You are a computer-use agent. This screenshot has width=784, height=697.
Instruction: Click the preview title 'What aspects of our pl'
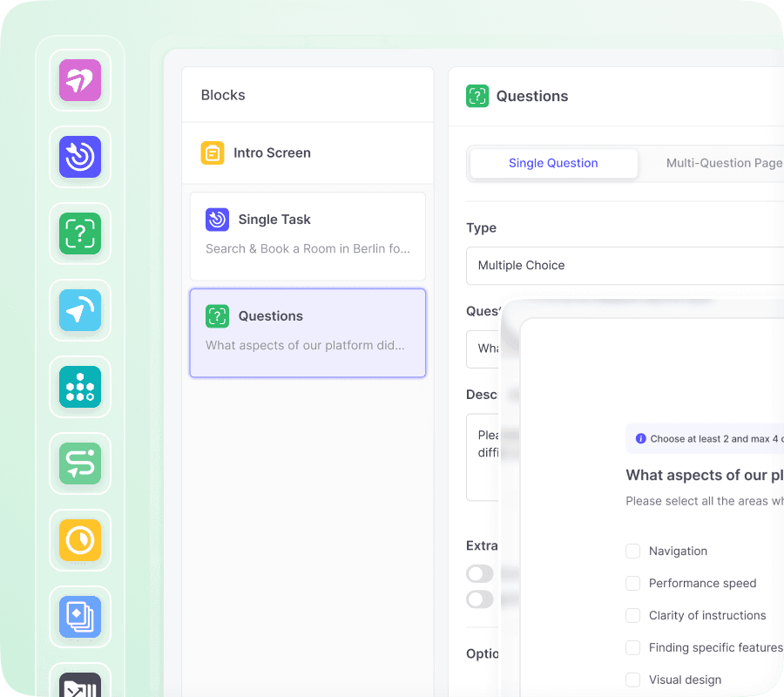coord(705,475)
